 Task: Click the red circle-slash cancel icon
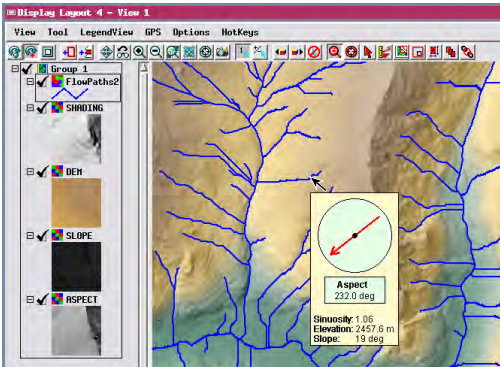coord(314,52)
